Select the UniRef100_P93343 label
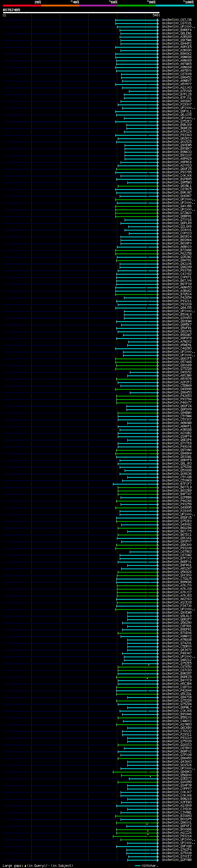This screenshot has width=197, height=868. tap(177, 135)
